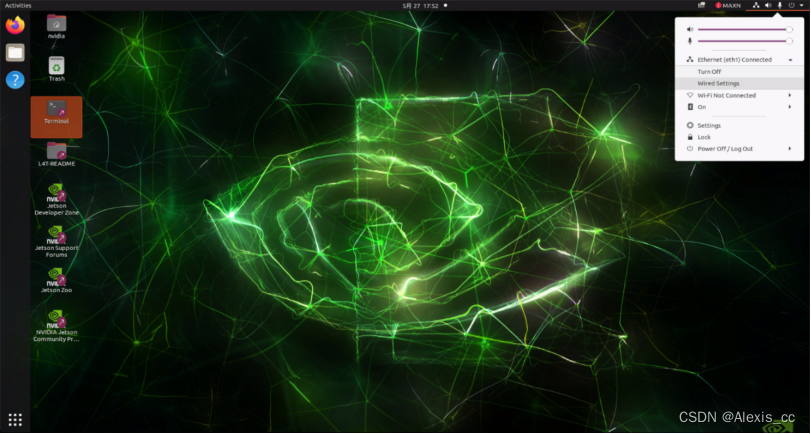Screen dimensions: 811x434
Task: Click the power icon in top bar
Action: tap(791, 6)
